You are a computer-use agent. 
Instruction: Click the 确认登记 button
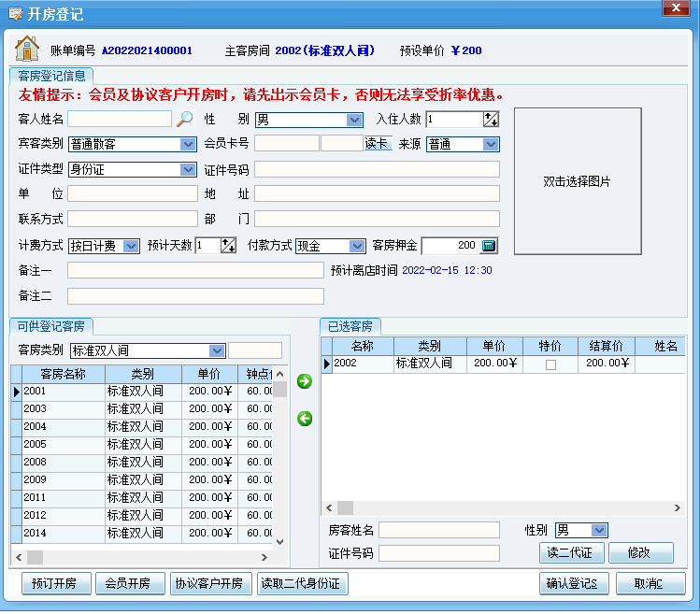(x=574, y=584)
